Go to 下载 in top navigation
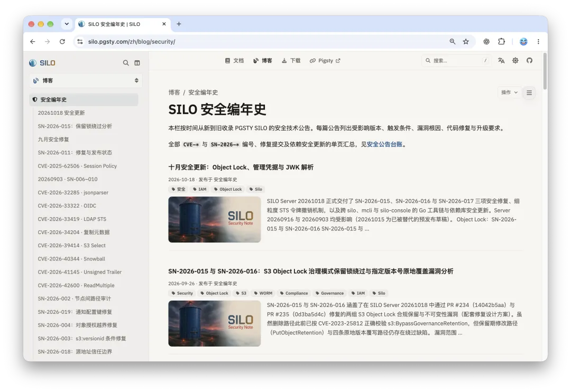571x392 pixels. coord(291,61)
